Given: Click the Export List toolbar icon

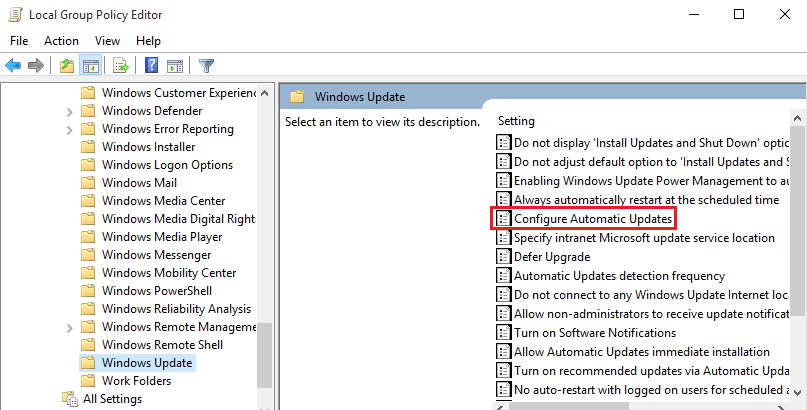Looking at the screenshot, I should point(121,66).
